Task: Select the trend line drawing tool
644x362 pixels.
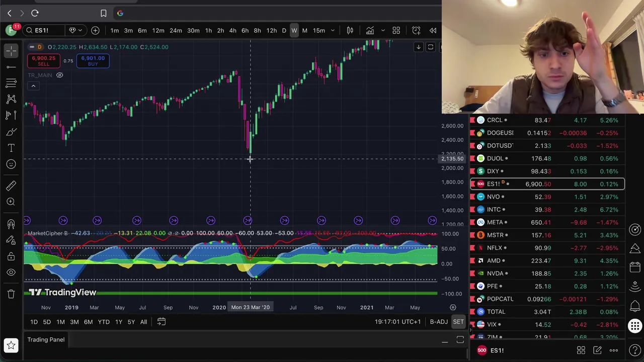Action: pyautogui.click(x=11, y=66)
